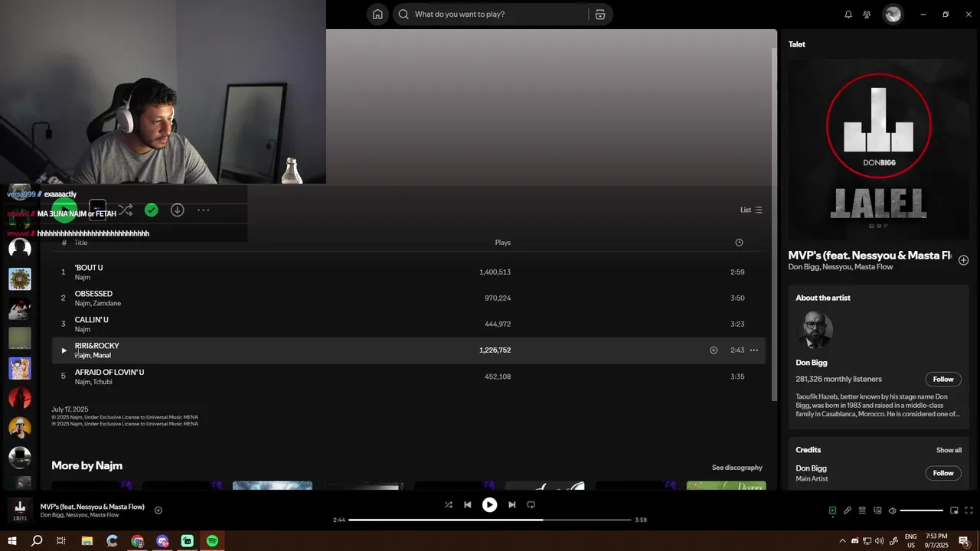Viewport: 980px width, 551px height.
Task: Sort by the duration clock column header
Action: tap(739, 243)
